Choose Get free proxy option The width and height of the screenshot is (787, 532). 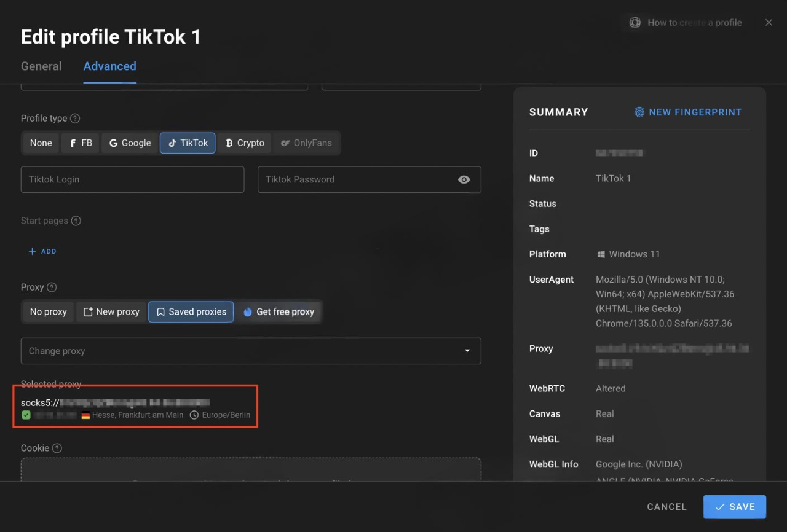pyautogui.click(x=279, y=312)
